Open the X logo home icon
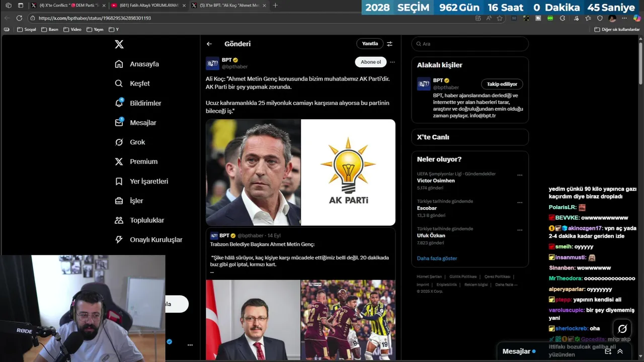 pos(119,44)
